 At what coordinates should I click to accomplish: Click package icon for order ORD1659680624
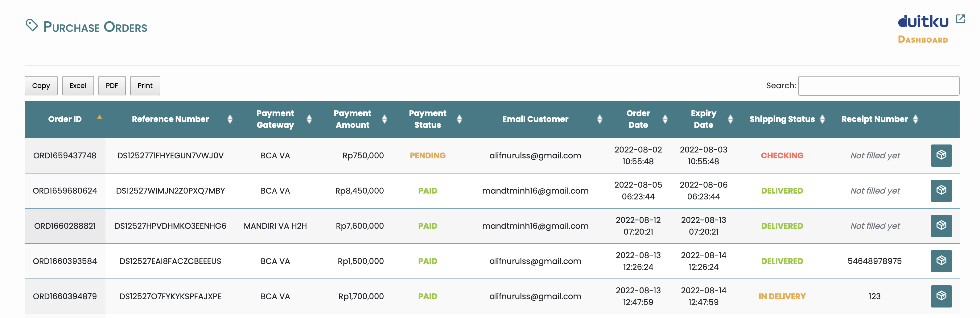[941, 190]
